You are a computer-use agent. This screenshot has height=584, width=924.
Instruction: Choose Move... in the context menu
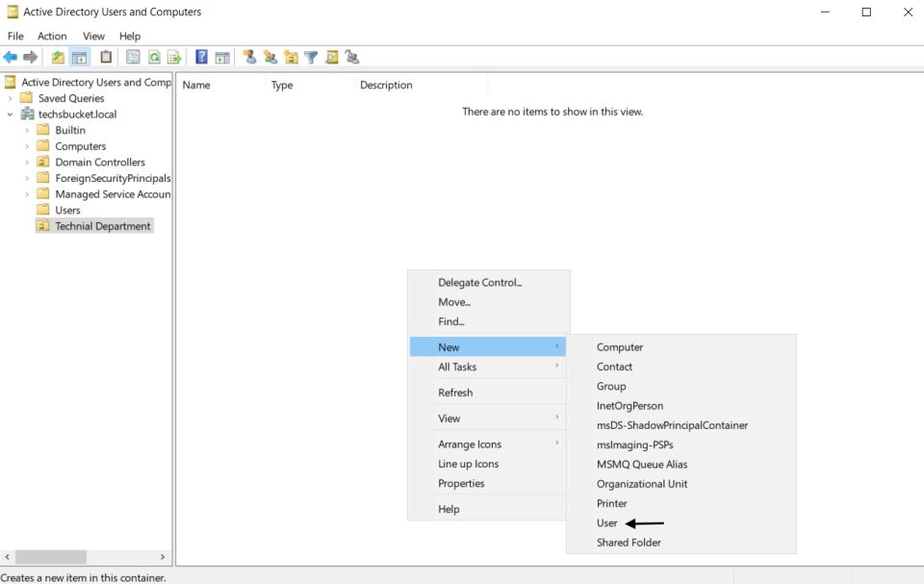point(489,302)
